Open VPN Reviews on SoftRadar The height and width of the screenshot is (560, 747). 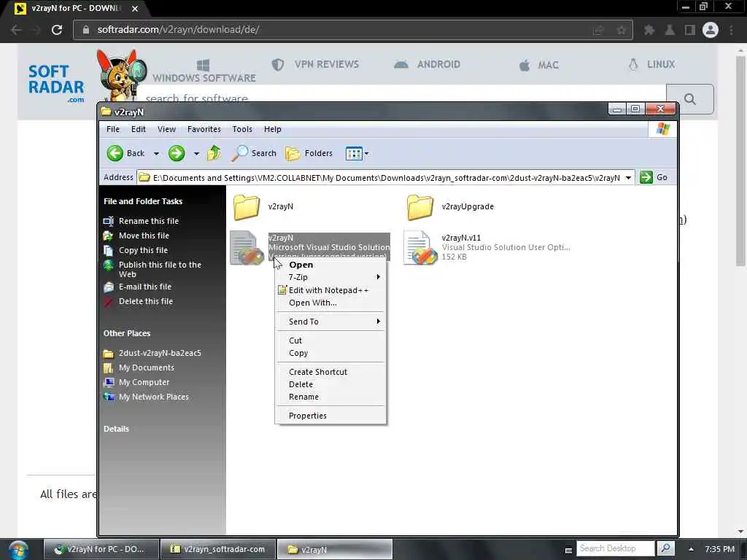click(x=315, y=64)
